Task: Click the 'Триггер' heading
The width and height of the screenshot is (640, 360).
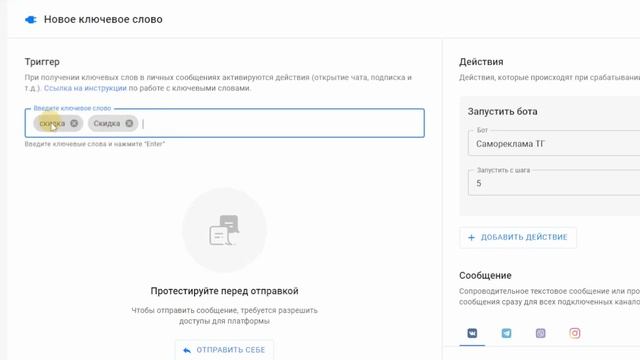Action: [42, 62]
